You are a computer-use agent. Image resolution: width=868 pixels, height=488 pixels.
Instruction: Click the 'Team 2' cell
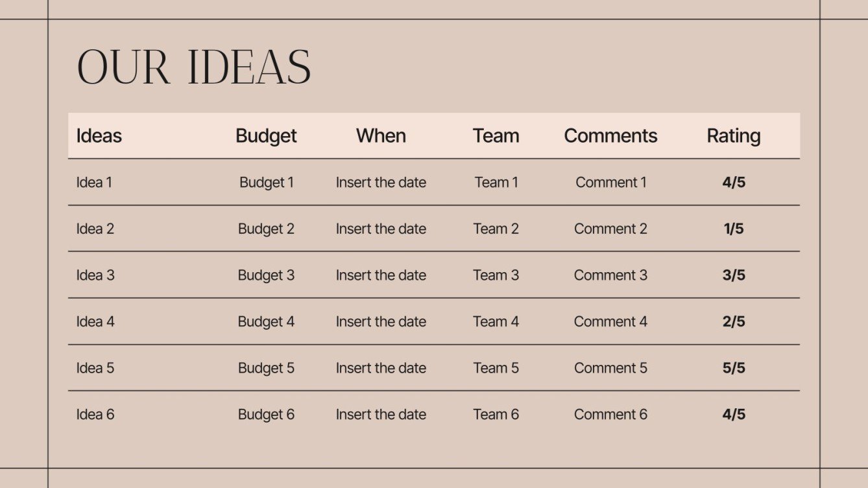[x=496, y=229]
